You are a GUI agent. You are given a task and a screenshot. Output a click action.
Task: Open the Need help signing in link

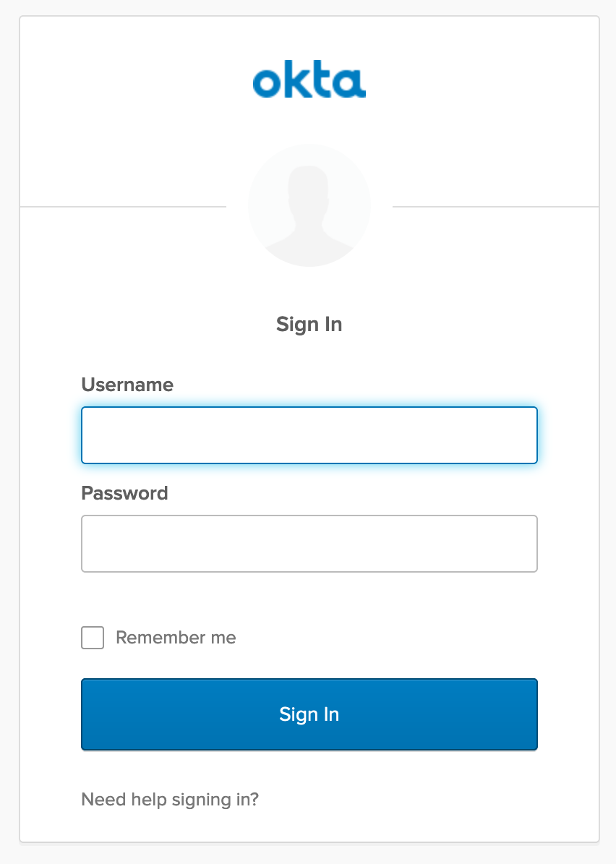click(x=171, y=800)
